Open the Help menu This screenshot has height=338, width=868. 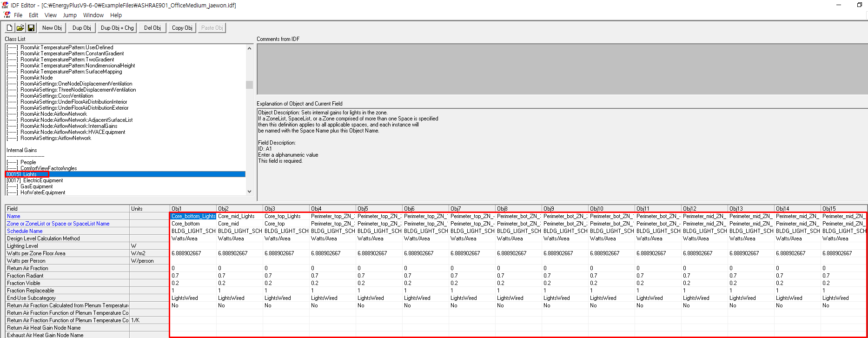pos(116,15)
